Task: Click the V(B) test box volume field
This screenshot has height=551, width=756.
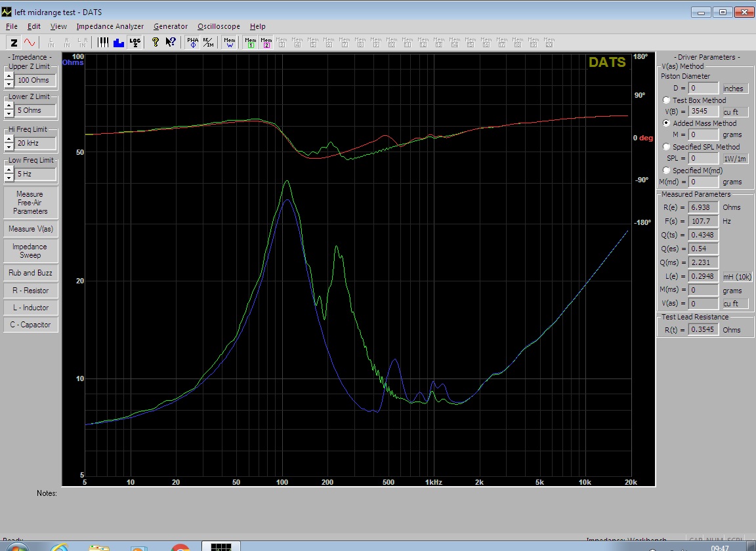Action: [x=703, y=112]
